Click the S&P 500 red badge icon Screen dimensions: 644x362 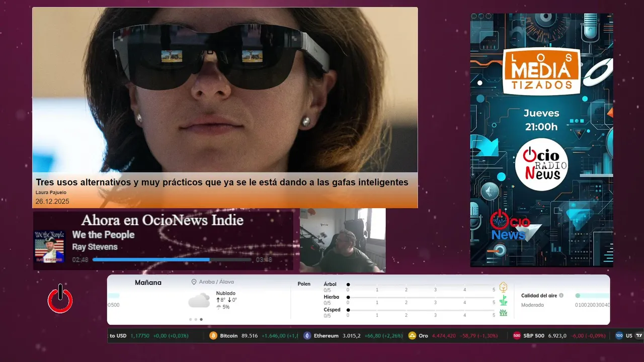[x=517, y=335]
